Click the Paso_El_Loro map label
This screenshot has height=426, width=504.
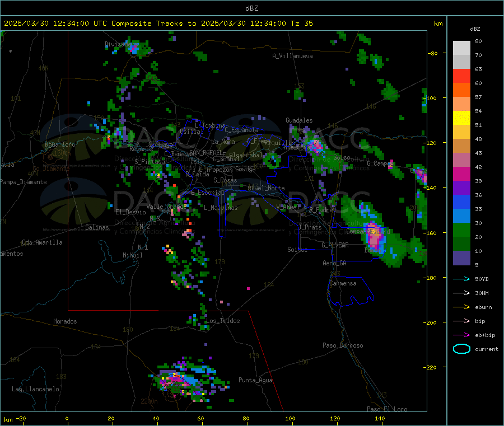click(388, 409)
